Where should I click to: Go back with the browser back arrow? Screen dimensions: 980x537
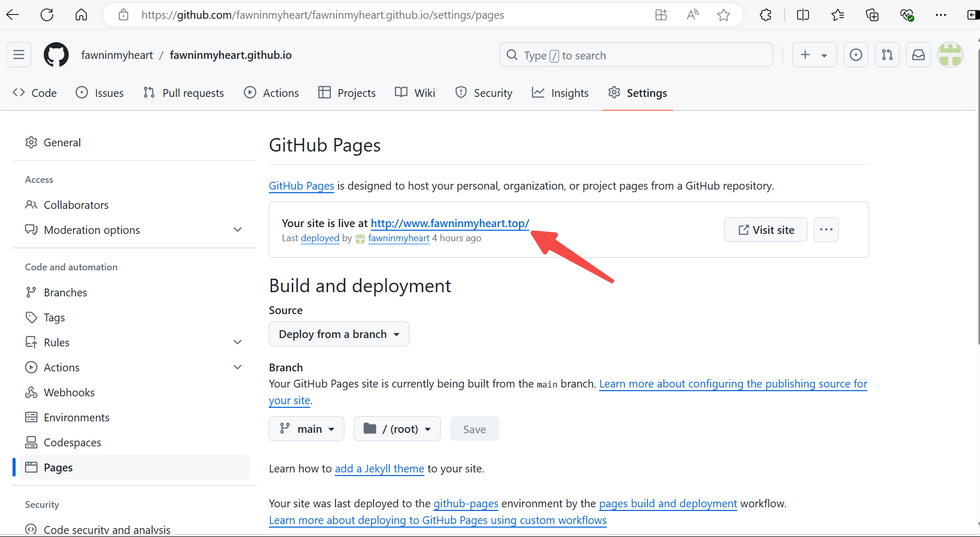13,15
